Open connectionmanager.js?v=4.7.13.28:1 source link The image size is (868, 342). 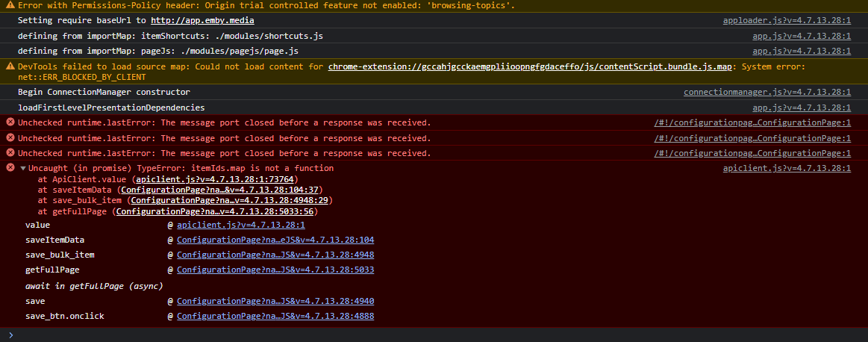tap(767, 92)
